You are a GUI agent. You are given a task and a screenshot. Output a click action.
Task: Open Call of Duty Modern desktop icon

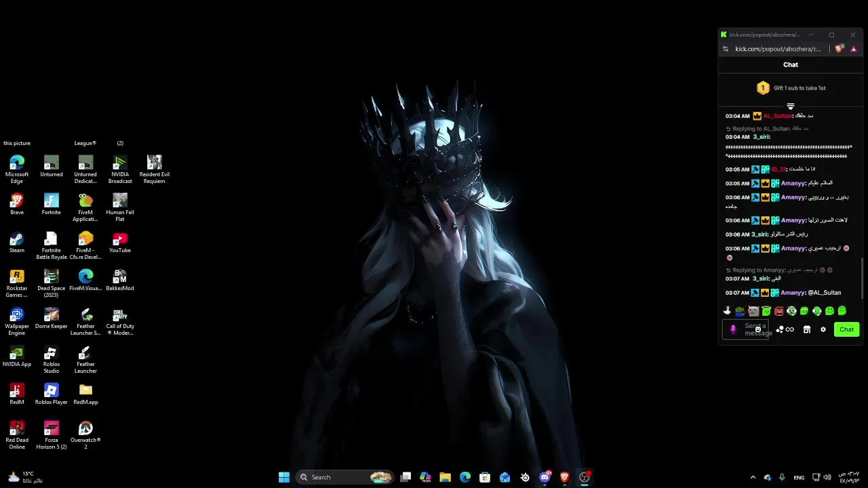120,321
